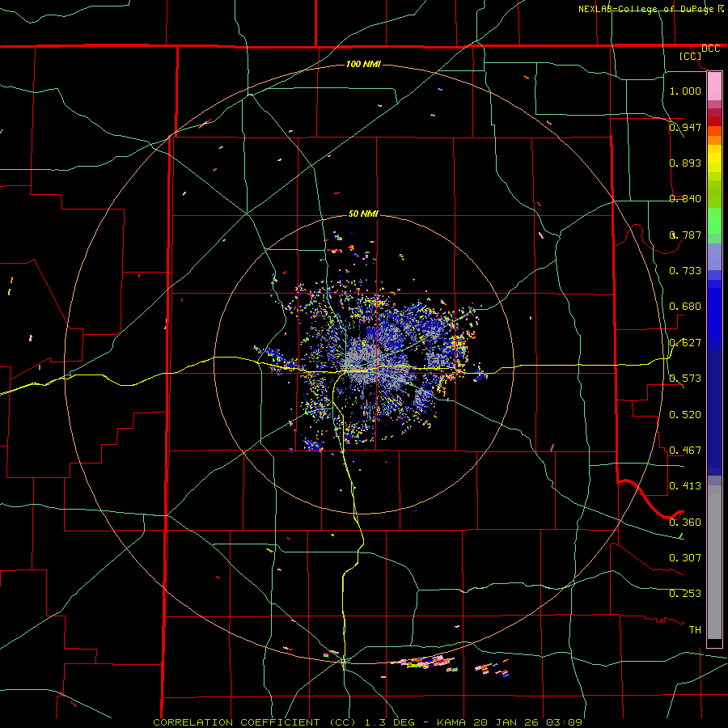Image resolution: width=728 pixels, height=728 pixels.
Task: Click the 1.3 DEG elevation text
Action: coord(390,722)
